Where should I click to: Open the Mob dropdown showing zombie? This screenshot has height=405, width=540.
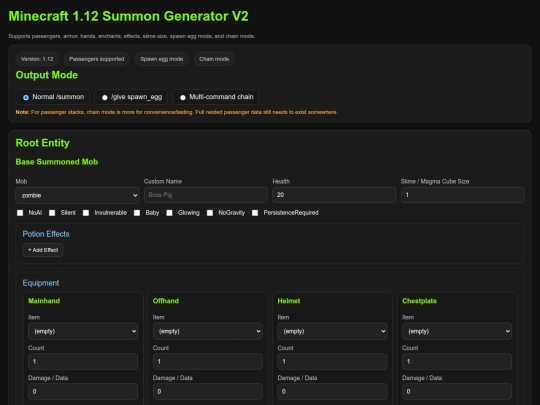(x=77, y=195)
